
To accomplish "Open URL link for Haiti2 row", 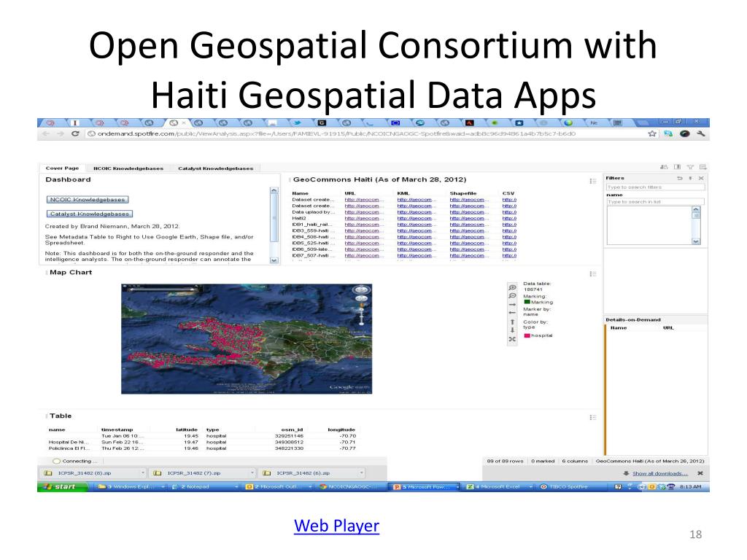I will pyautogui.click(x=363, y=218).
